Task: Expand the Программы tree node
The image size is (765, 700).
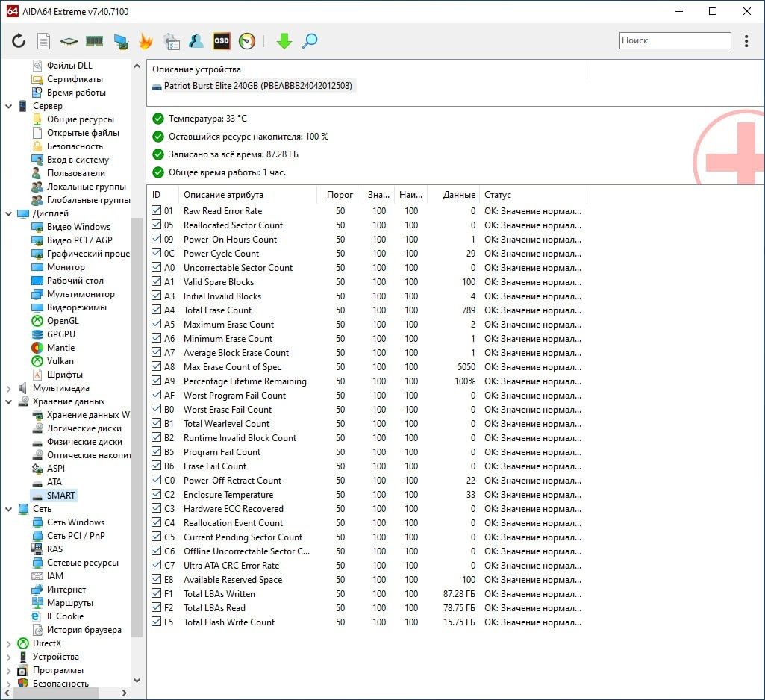Action: tap(9, 670)
